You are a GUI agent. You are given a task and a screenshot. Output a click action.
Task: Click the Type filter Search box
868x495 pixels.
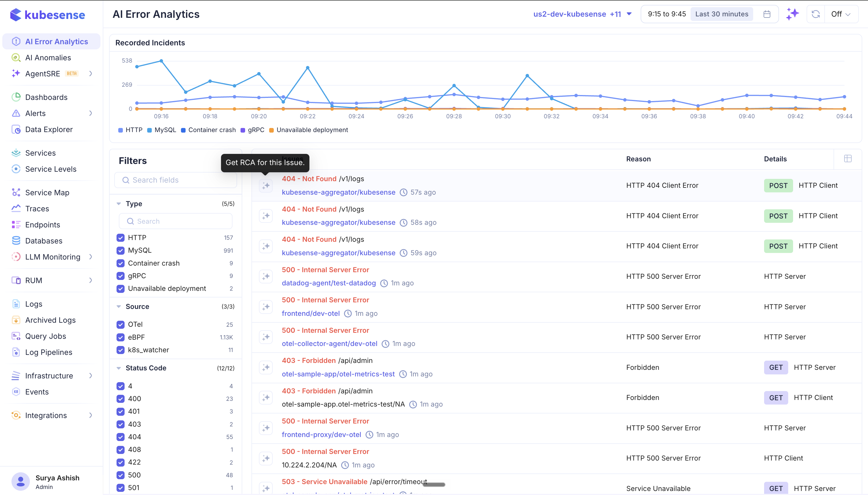pos(176,221)
